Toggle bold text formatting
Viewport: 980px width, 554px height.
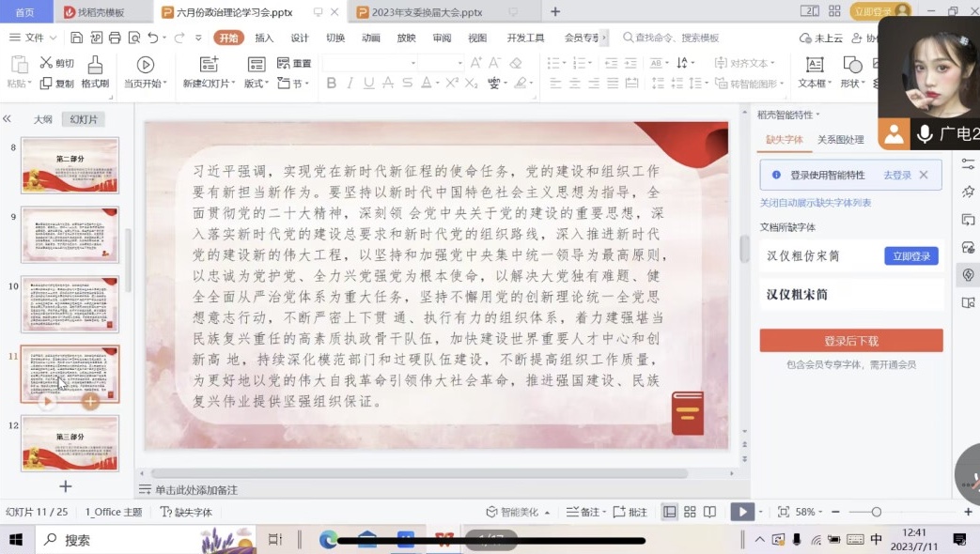331,84
